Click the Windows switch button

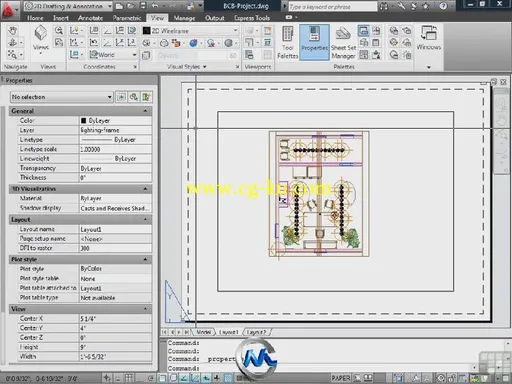pyautogui.click(x=429, y=38)
